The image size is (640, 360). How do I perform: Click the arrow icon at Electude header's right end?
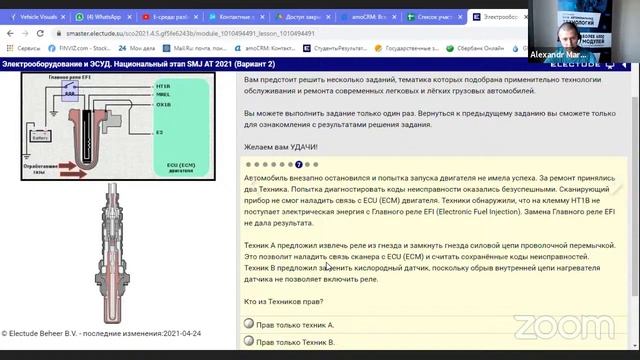click(x=624, y=65)
